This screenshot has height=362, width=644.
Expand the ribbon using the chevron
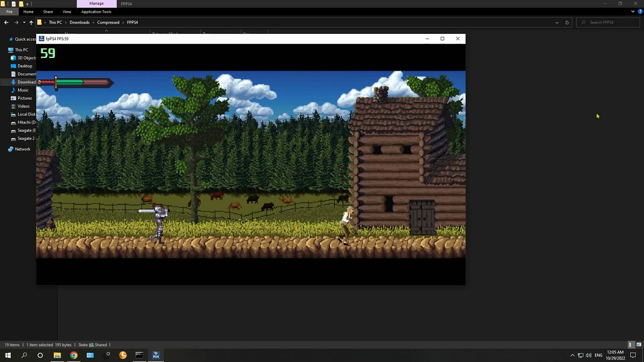click(x=633, y=12)
